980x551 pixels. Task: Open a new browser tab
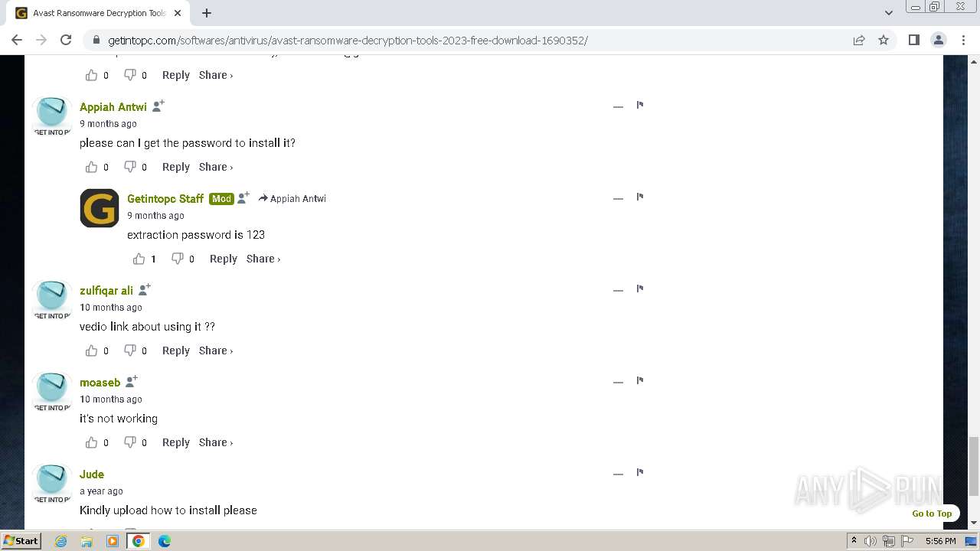(207, 13)
